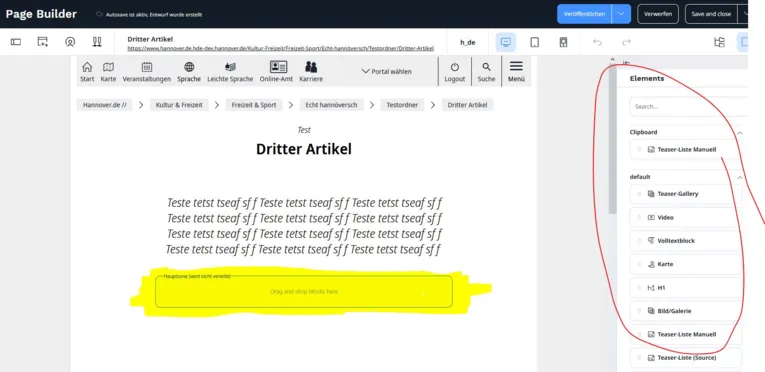The width and height of the screenshot is (765, 372).
Task: Click the Veröffentlichen button
Action: pyautogui.click(x=584, y=14)
